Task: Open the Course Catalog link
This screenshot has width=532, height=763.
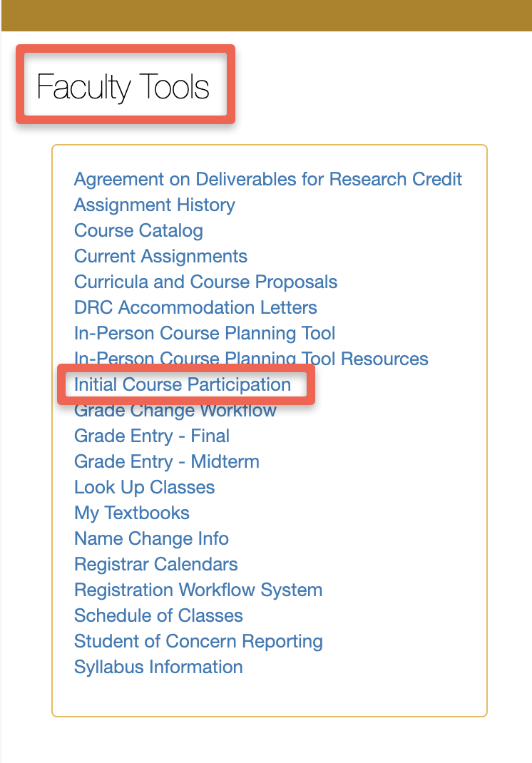Action: (138, 230)
